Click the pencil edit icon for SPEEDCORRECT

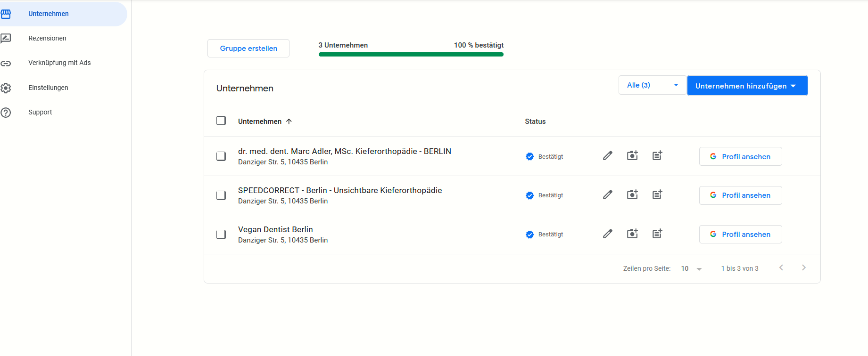[x=607, y=194]
